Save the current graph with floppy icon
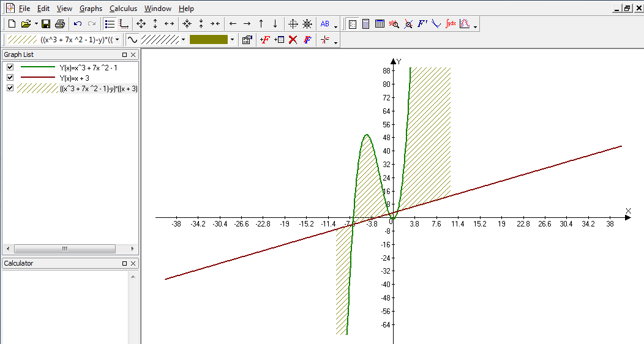The width and height of the screenshot is (644, 344). [46, 24]
